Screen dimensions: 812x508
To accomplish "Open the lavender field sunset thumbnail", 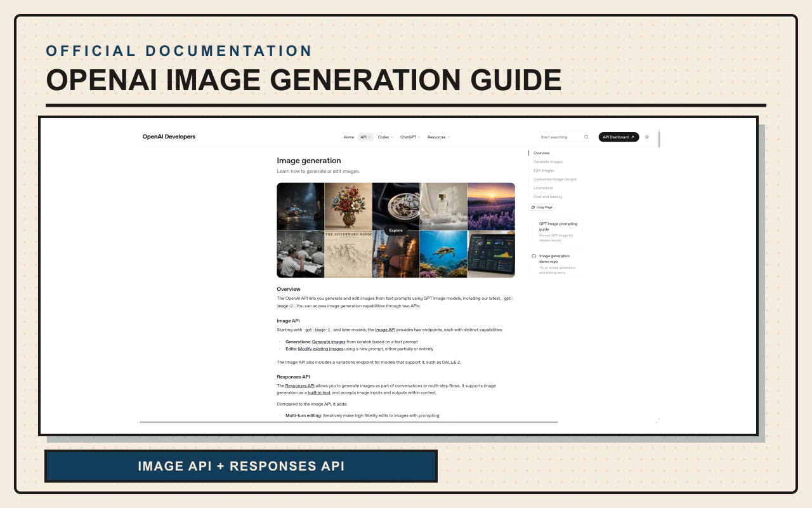I will [491, 206].
